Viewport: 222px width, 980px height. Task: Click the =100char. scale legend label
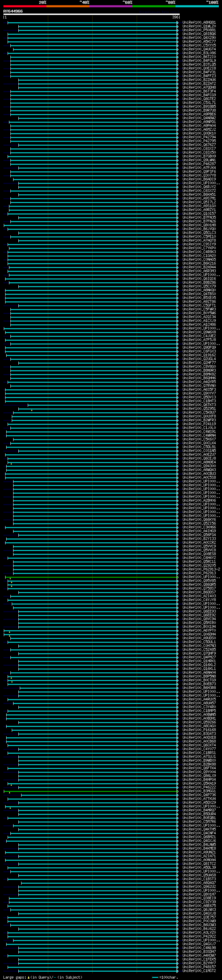(x=169, y=977)
